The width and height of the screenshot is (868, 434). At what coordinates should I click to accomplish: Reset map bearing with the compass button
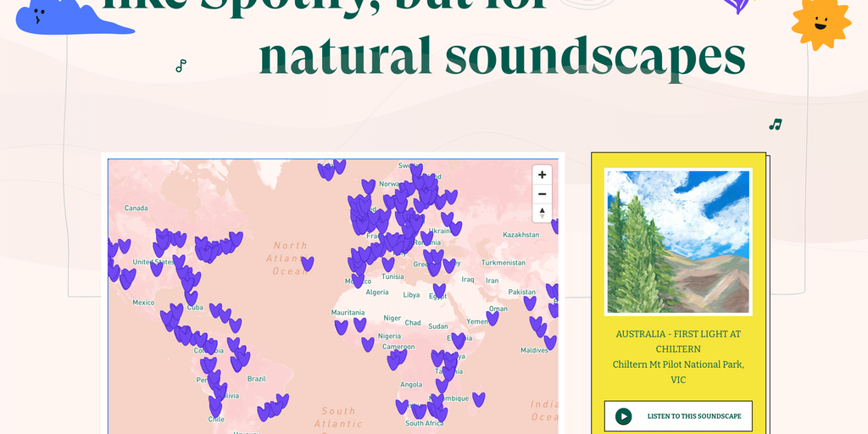[x=542, y=213]
